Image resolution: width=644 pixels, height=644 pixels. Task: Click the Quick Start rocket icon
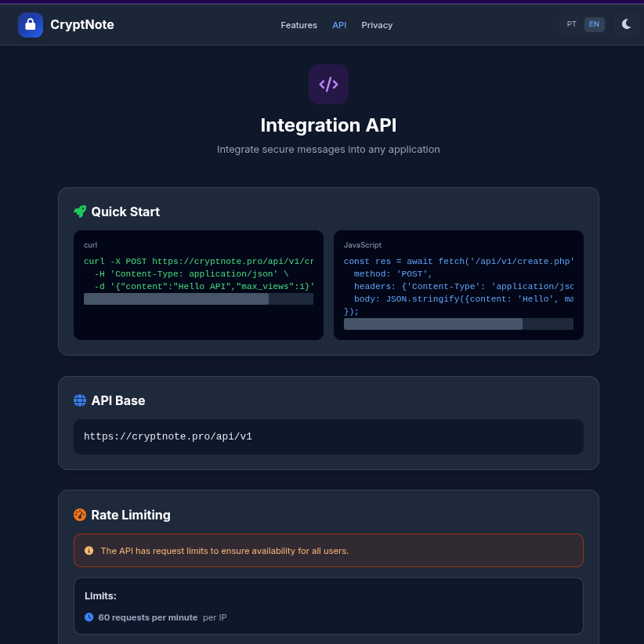(x=80, y=212)
